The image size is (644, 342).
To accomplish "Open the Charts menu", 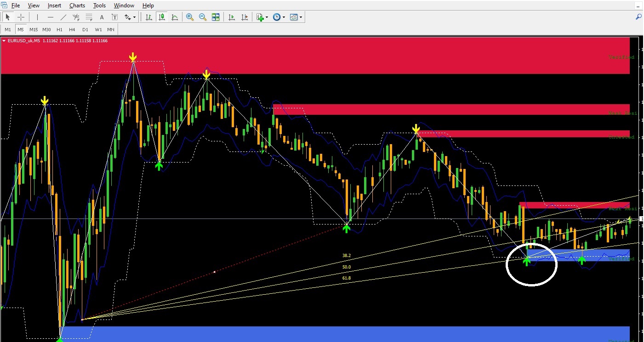I will (77, 6).
